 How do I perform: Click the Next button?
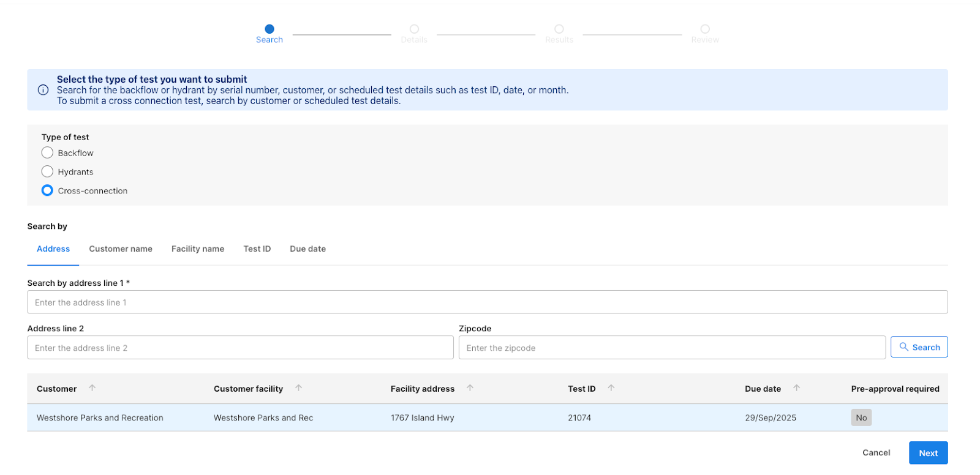(x=928, y=453)
